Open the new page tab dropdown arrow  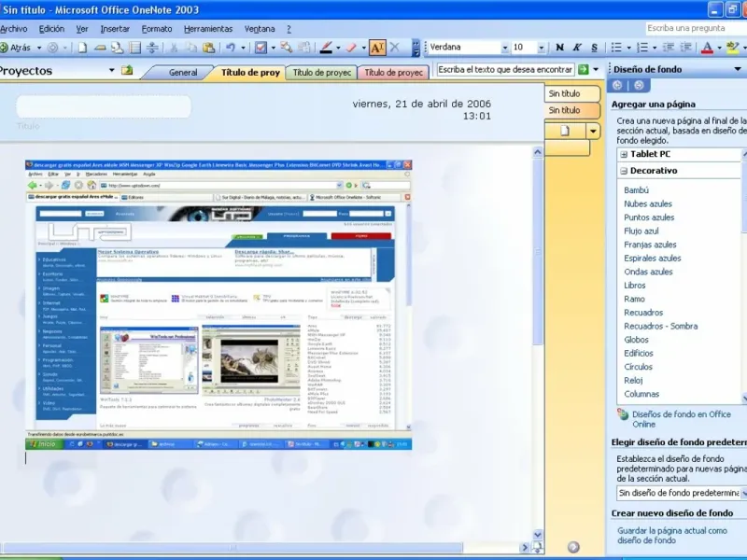pos(593,131)
